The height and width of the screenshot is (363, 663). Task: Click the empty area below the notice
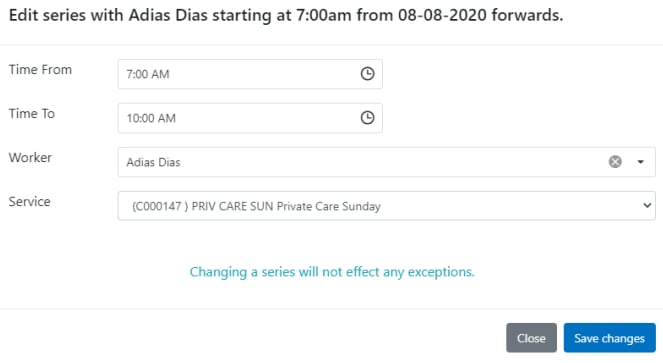[x=332, y=294]
